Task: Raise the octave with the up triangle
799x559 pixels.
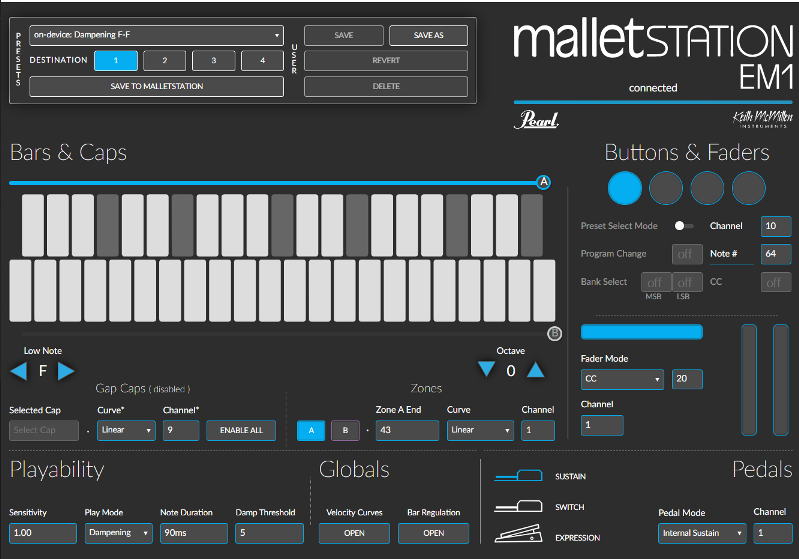Action: coord(536,369)
